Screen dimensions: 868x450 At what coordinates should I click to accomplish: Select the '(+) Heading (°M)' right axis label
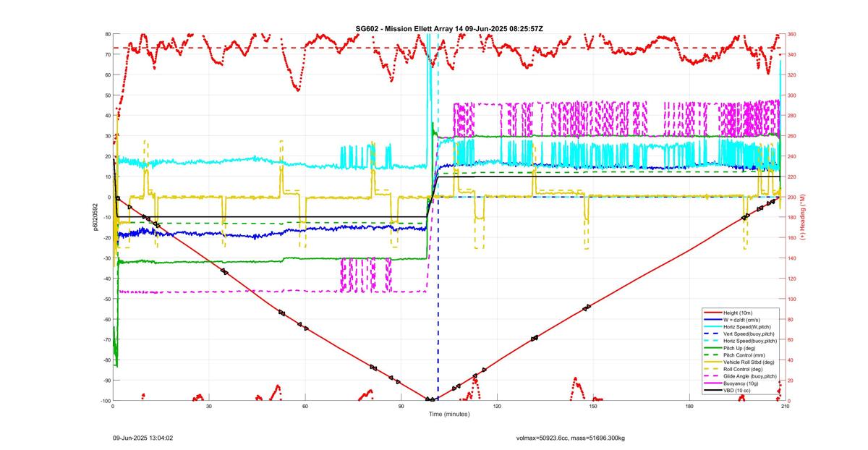(x=802, y=217)
